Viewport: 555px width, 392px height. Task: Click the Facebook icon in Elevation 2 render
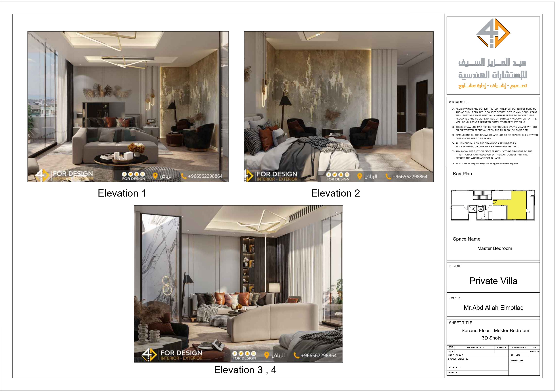point(328,175)
